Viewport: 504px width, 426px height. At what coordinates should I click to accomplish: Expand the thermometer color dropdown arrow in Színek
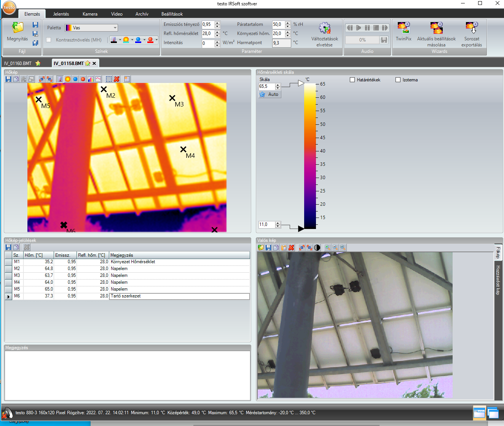(x=120, y=40)
